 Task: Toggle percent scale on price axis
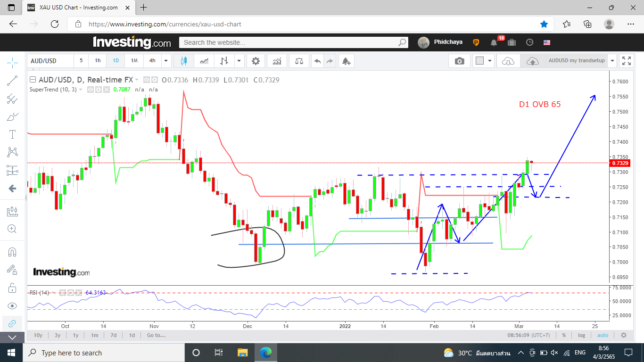(564, 335)
